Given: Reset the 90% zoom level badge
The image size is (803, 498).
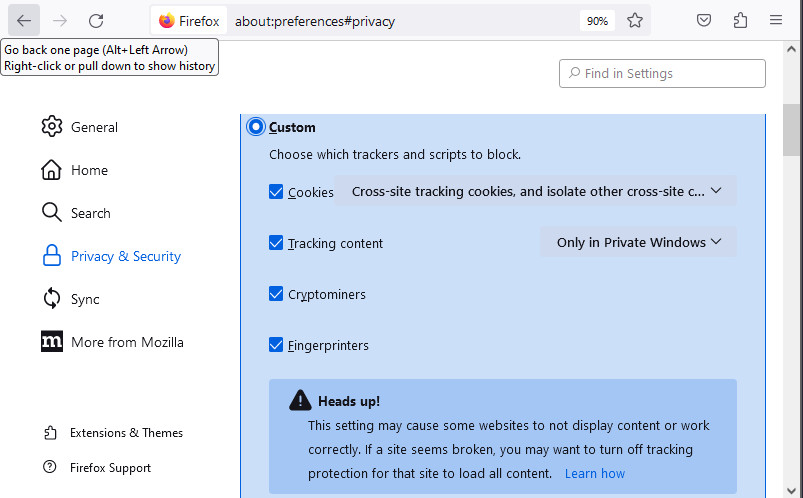Looking at the screenshot, I should [597, 21].
